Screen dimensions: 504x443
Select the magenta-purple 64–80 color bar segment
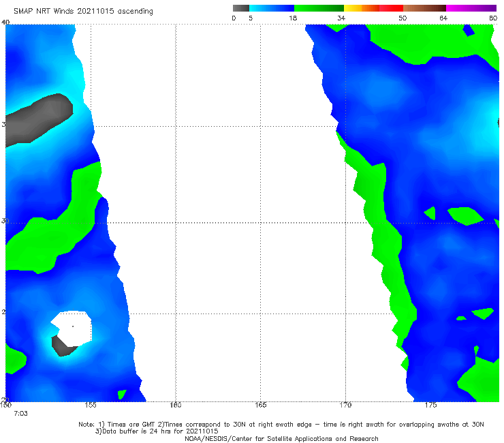(471, 8)
